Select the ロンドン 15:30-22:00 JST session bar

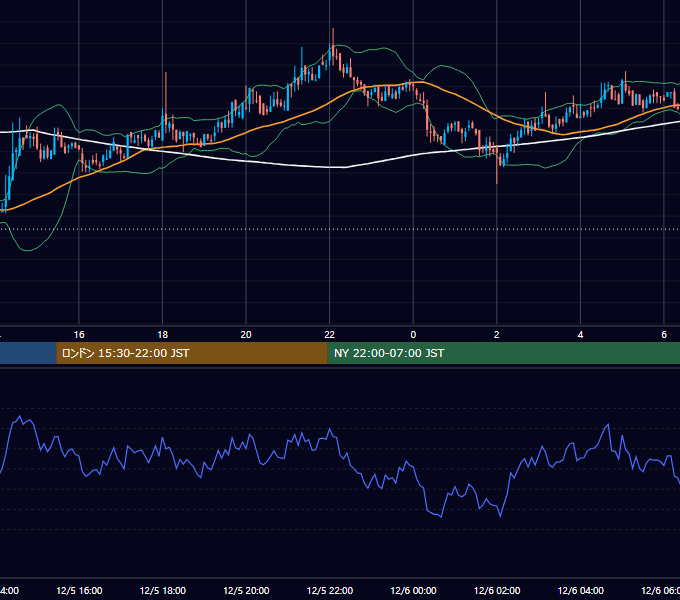click(192, 353)
